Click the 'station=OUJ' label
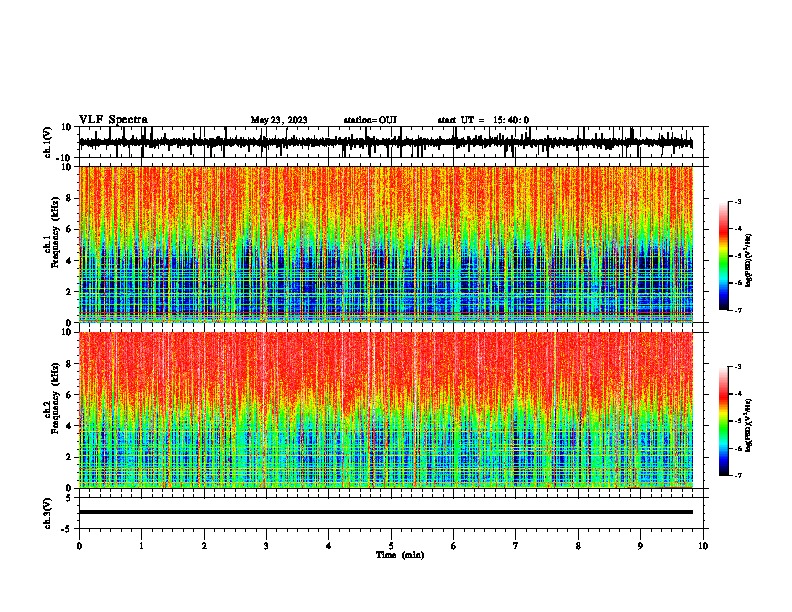The image size is (792, 612). (x=370, y=120)
